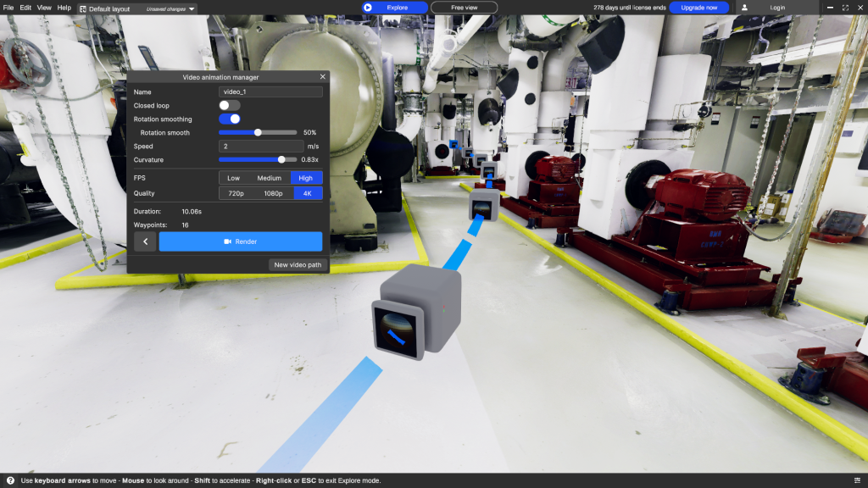Set FPS to Medium
Screen dimensions: 868x488
click(x=269, y=178)
